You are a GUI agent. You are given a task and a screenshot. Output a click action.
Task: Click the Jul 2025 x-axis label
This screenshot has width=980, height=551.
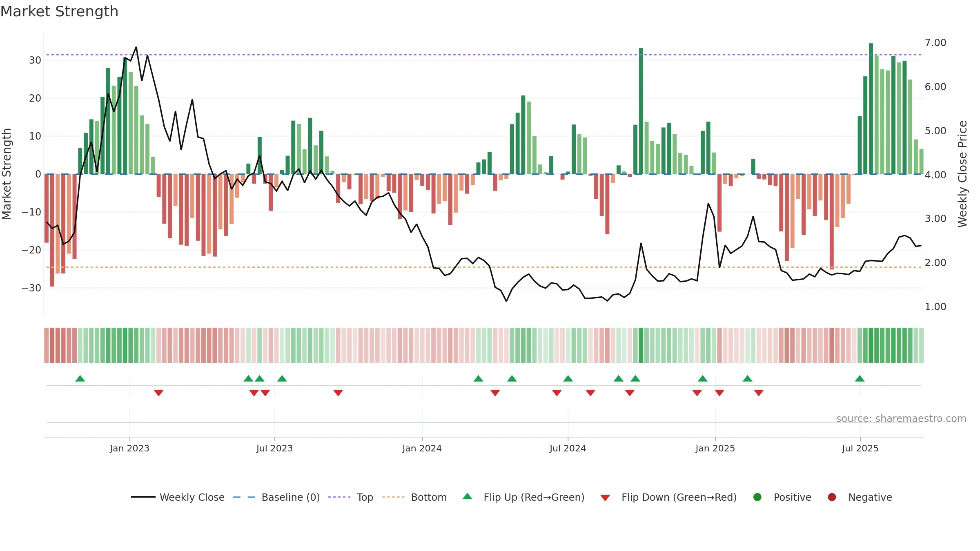tap(860, 448)
